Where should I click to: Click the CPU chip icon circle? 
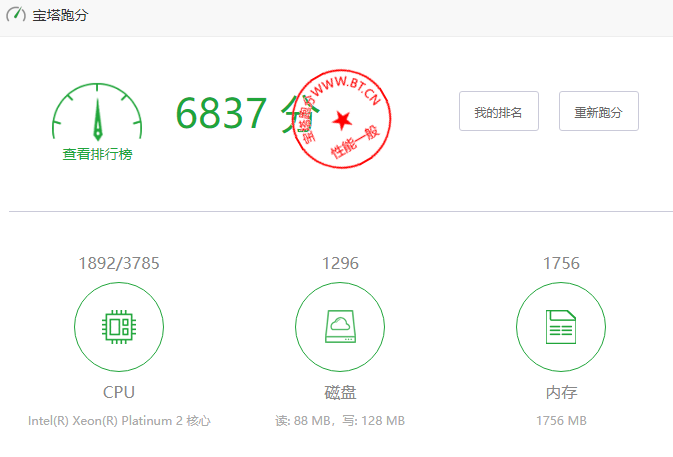[x=119, y=327]
